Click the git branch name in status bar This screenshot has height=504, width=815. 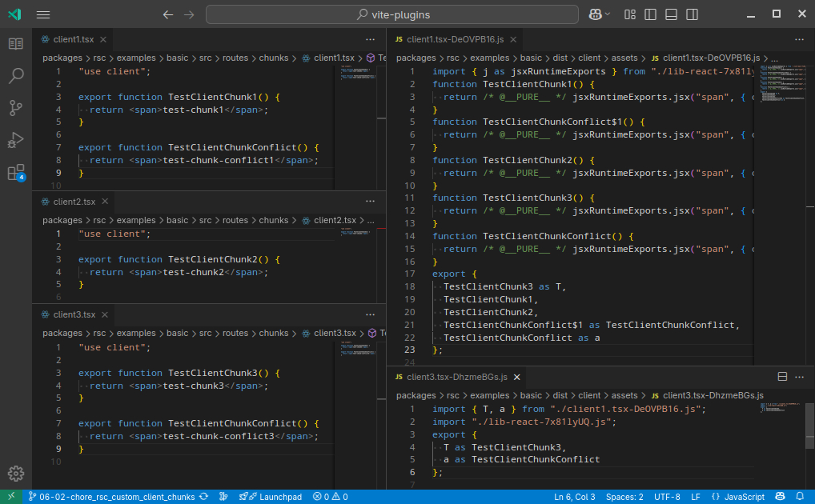117,497
